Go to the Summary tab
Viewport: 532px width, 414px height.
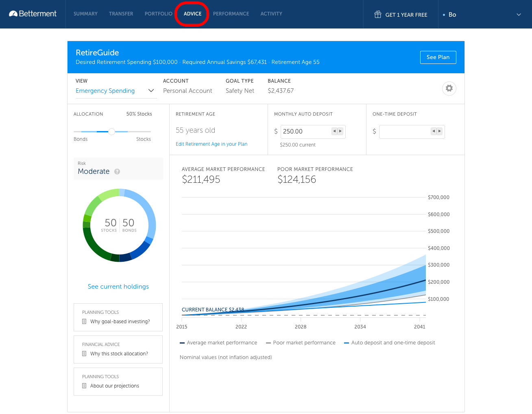(85, 14)
